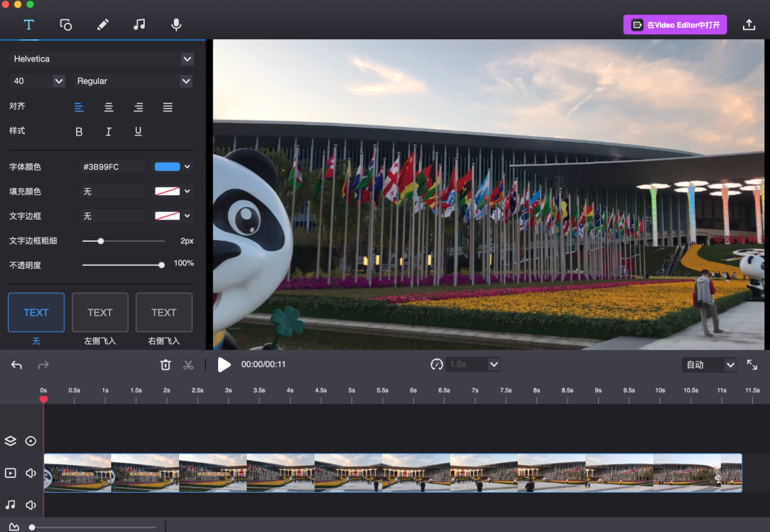
Task: Click the blue font color swatch
Action: tap(168, 167)
